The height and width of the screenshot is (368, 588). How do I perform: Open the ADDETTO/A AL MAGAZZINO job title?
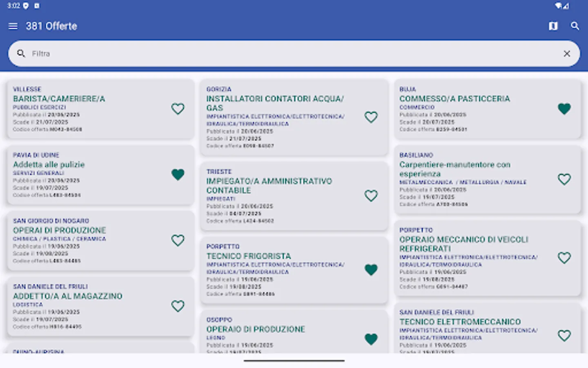[67, 296]
